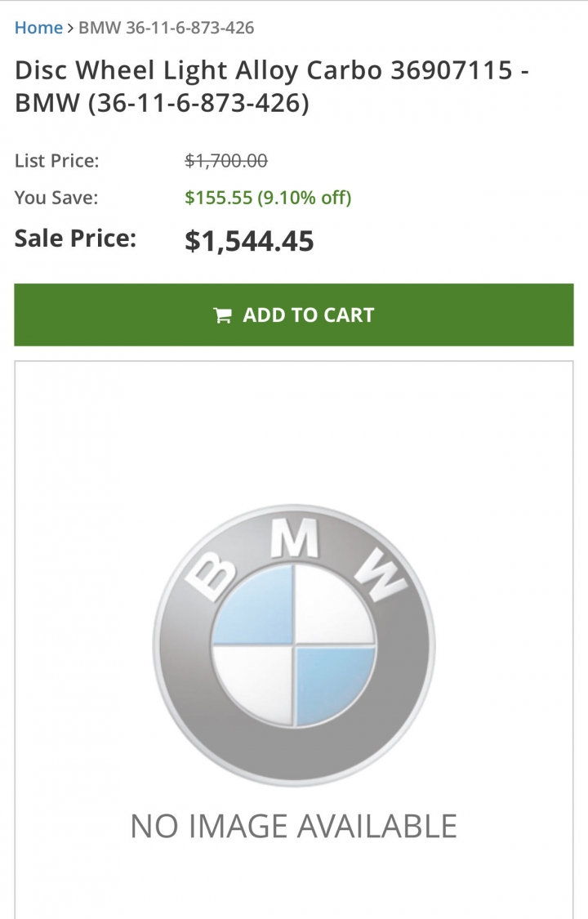Select the BMW 36-11-6-873-426 breadcrumb text
Screen dimensions: 588x919
point(166,28)
